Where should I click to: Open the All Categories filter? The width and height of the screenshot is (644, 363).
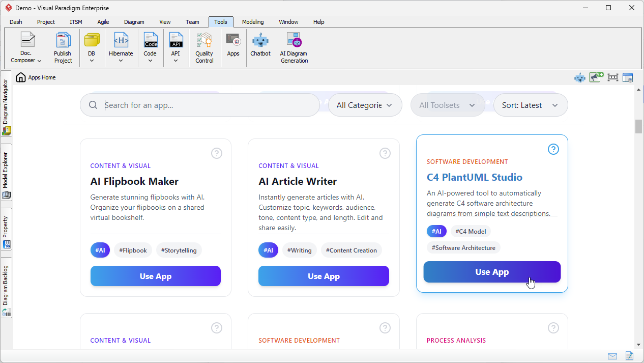(365, 105)
